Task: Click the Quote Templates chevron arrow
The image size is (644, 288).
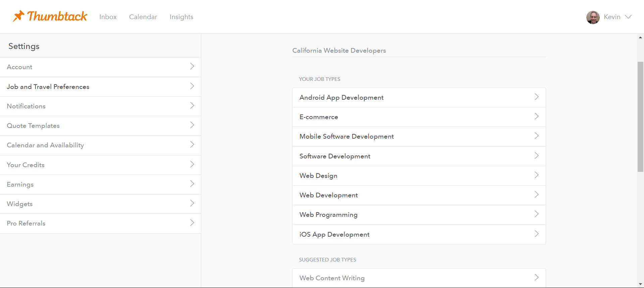Action: (192, 125)
